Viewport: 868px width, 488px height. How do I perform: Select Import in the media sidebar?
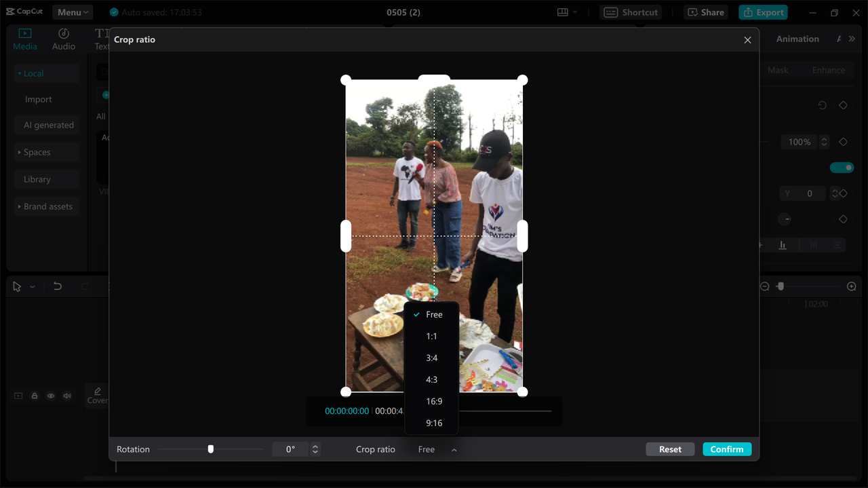[x=39, y=99]
